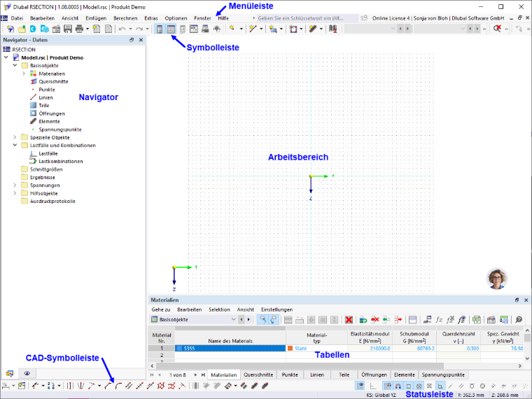Collapse Lastfälle und Kombinationen folder
The image size is (532, 399).
point(15,145)
